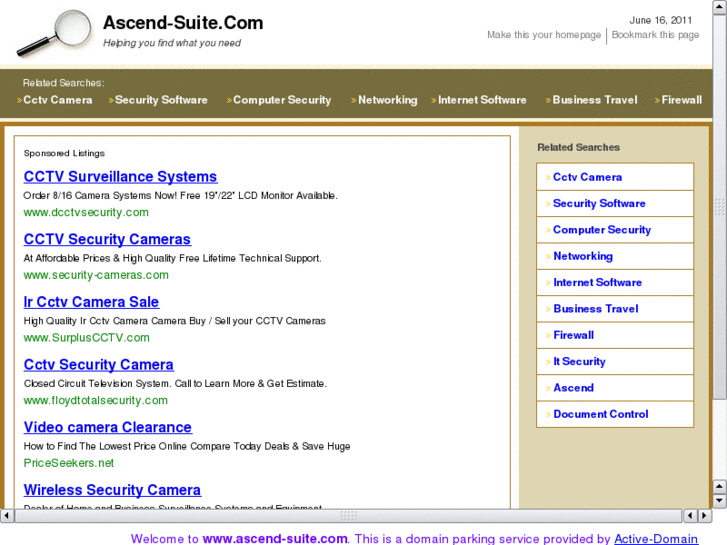Select Business Travel in top bar

(x=595, y=100)
